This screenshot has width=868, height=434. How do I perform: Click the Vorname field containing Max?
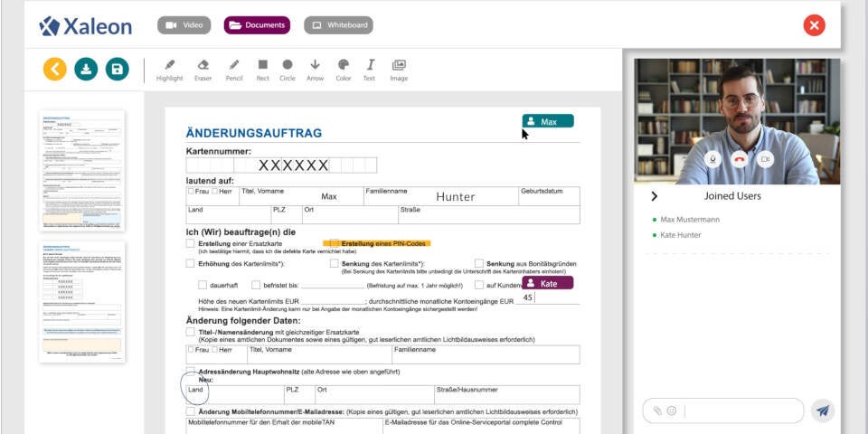[x=300, y=196]
